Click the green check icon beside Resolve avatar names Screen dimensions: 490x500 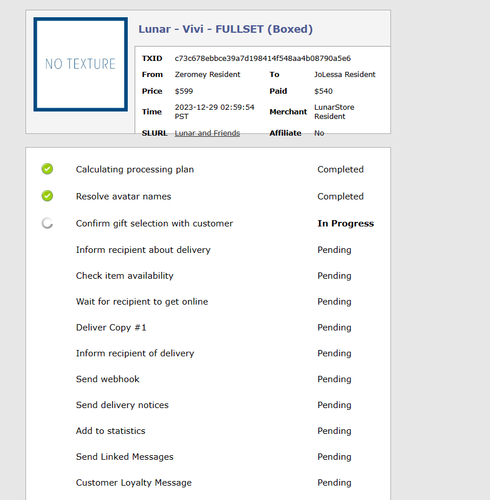pyautogui.click(x=47, y=196)
